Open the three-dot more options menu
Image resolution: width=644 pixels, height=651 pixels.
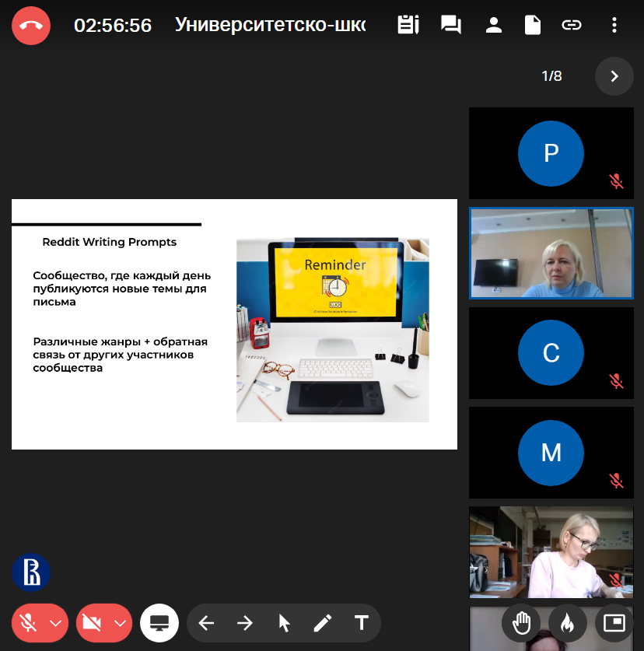[x=614, y=26]
